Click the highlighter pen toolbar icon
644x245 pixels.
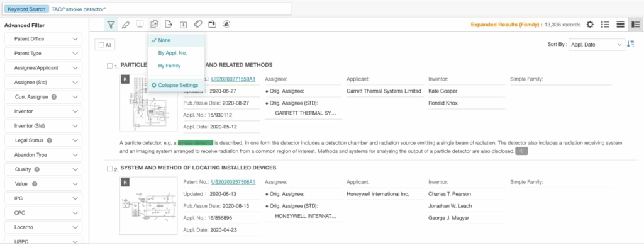[x=126, y=25]
